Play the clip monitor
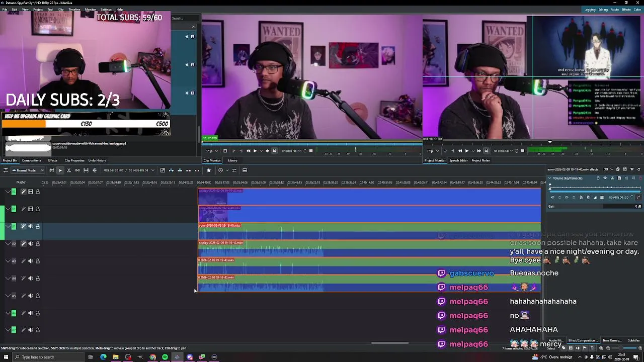The width and height of the screenshot is (644, 362). [x=255, y=151]
